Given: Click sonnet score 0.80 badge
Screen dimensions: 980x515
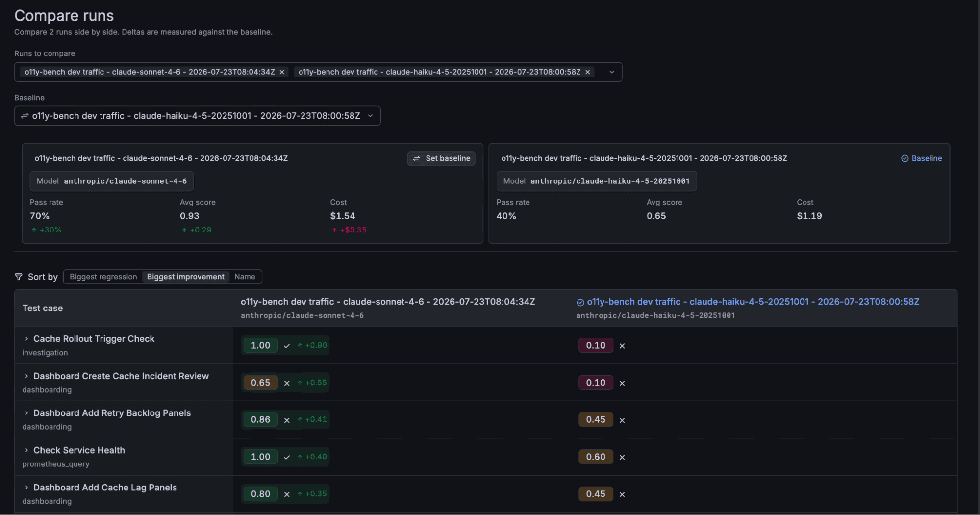Looking at the screenshot, I should point(260,494).
